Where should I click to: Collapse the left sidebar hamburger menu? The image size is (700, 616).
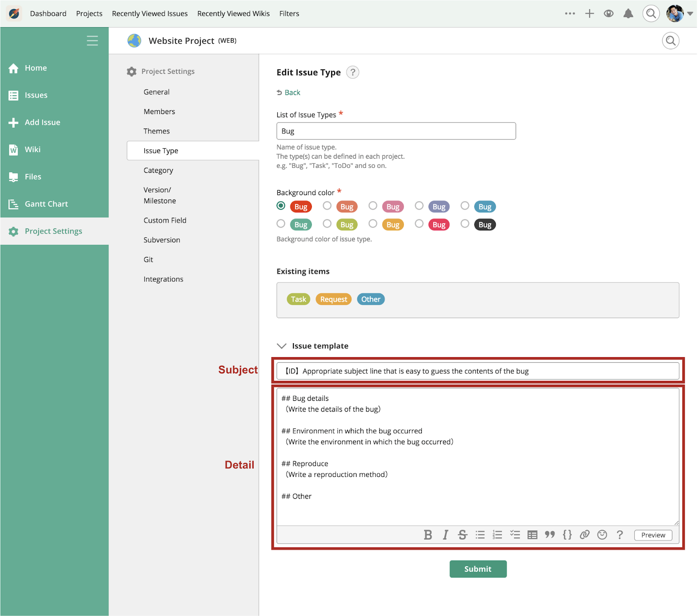[x=92, y=41]
